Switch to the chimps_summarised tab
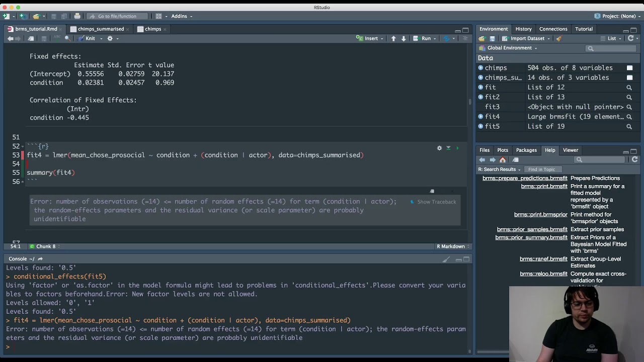This screenshot has width=644, height=362. coord(101,29)
